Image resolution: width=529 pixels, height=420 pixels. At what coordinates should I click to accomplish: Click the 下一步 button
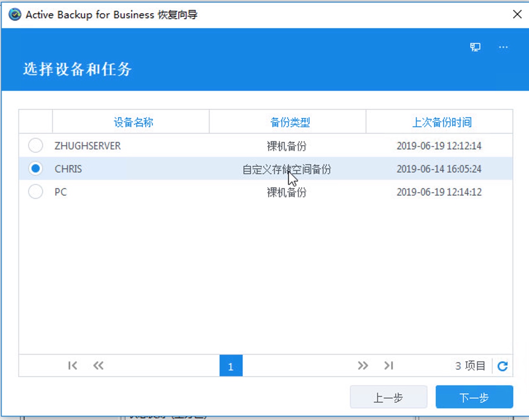[x=474, y=397]
